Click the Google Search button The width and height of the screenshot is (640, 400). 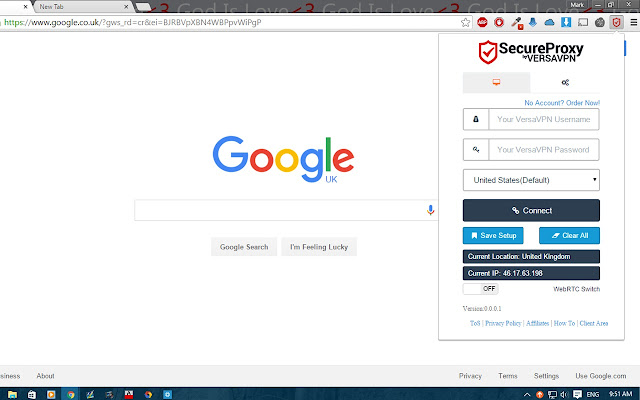(244, 247)
